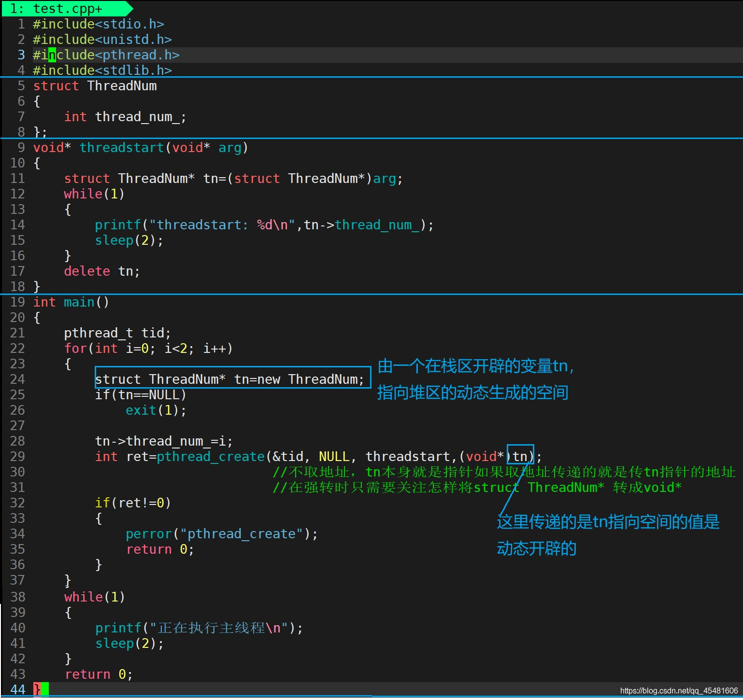This screenshot has height=700, width=743.
Task: Click 'void* threadstart(void* arg)' function header
Action: 141,148
